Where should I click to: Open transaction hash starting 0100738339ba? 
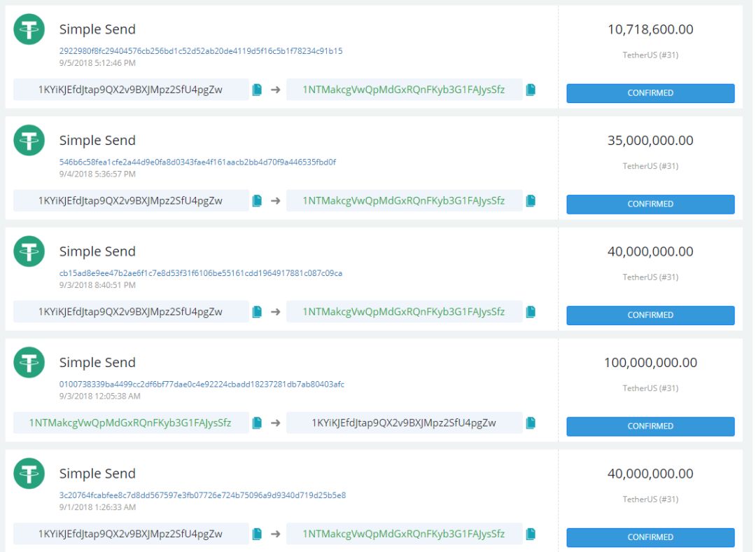point(202,384)
